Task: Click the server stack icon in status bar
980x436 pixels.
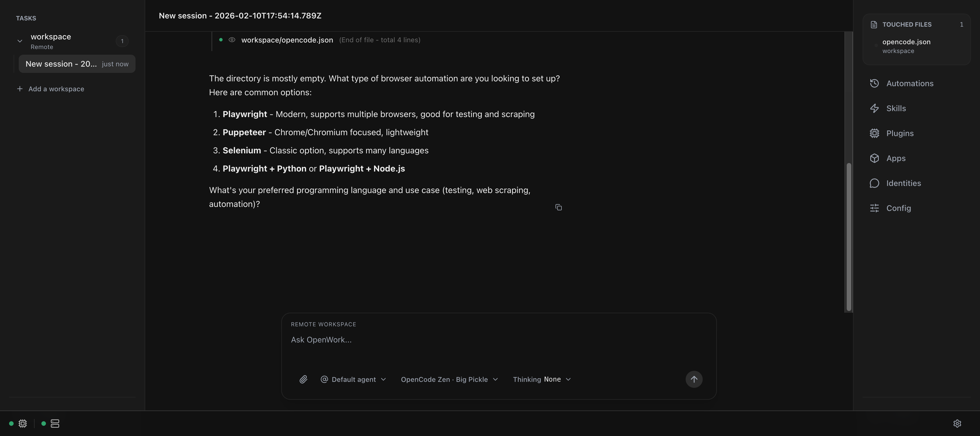Action: (55, 424)
